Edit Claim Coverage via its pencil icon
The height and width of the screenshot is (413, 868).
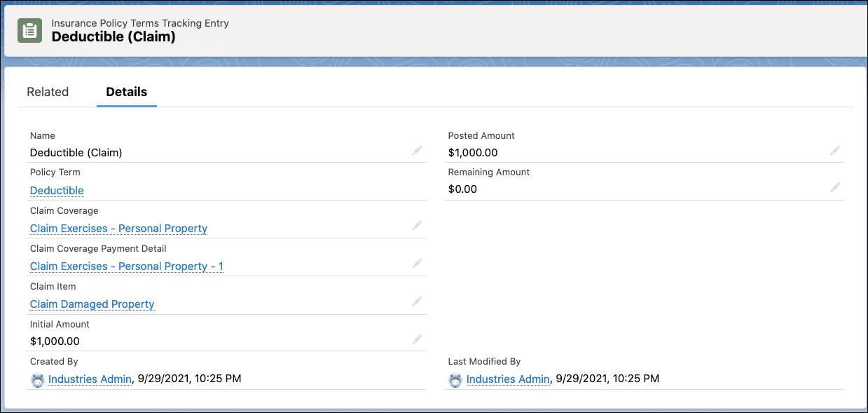pyautogui.click(x=417, y=226)
